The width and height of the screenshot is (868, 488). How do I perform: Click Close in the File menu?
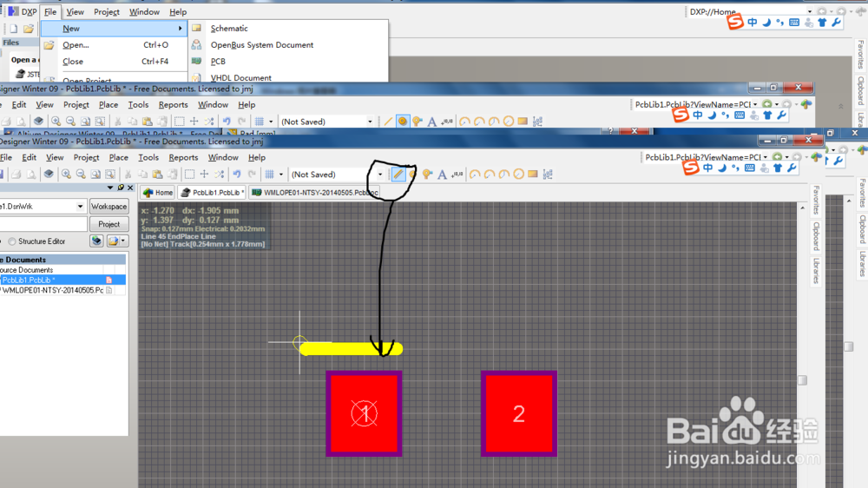(x=73, y=62)
